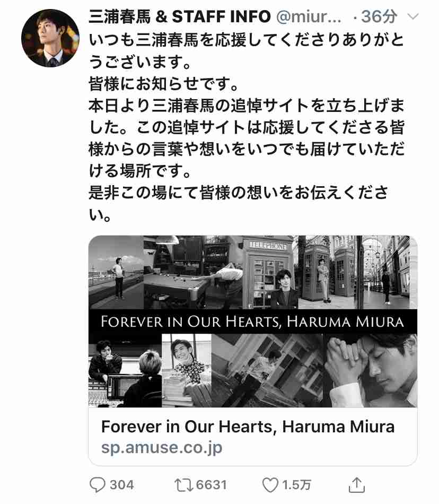Open the @miur... handle link

[x=309, y=16]
